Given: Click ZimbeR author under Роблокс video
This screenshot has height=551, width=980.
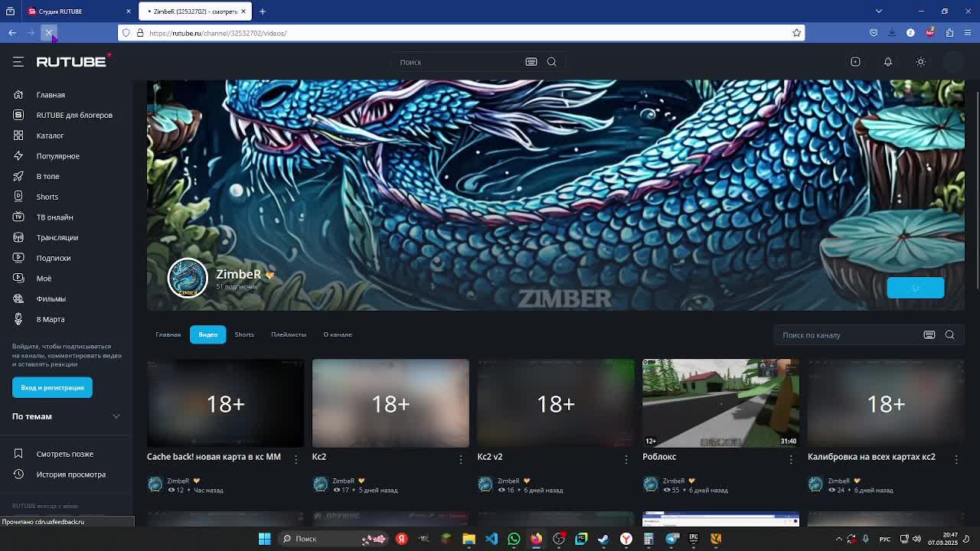Looking at the screenshot, I should [x=674, y=481].
